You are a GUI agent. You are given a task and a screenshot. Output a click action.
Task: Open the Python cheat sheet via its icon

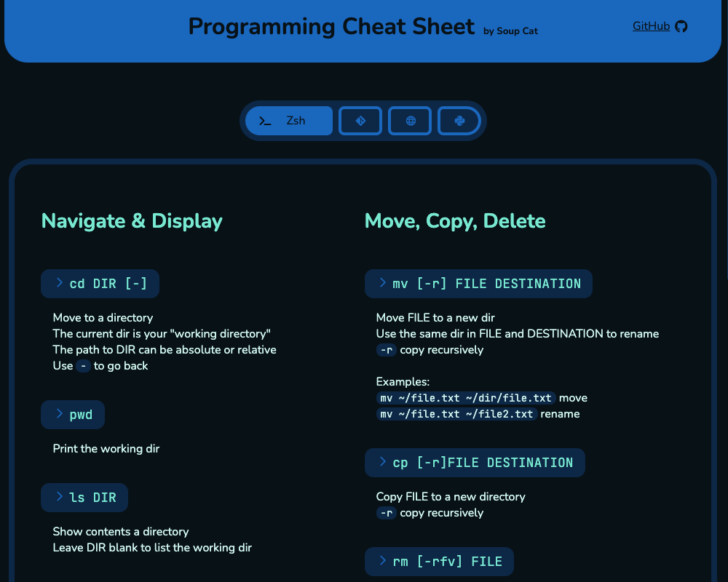[x=459, y=121]
